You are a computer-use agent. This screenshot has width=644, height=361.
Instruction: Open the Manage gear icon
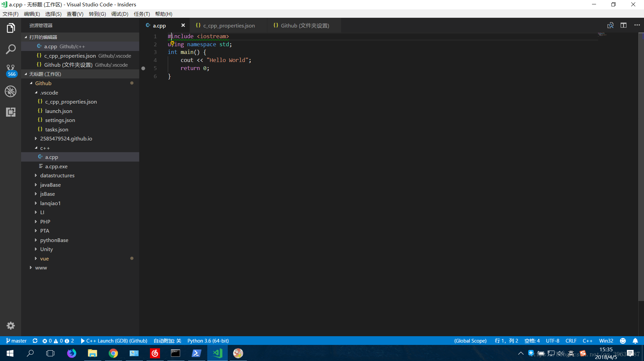(11, 325)
